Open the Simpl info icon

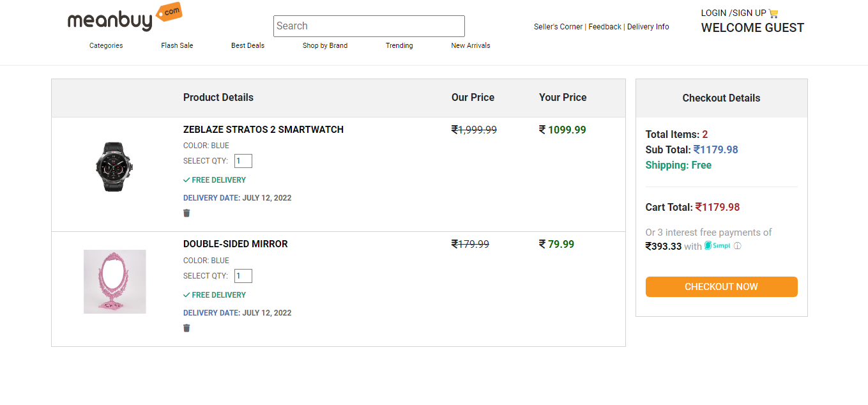(x=737, y=246)
